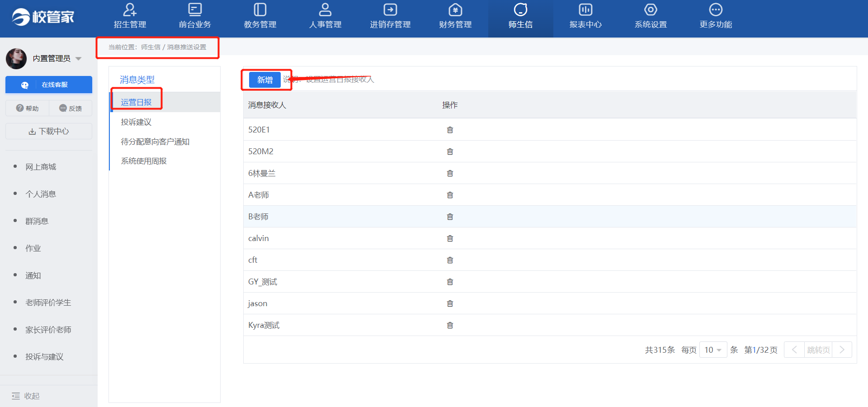Click the 跳转页 page jump field
The height and width of the screenshot is (407, 868).
pos(818,350)
